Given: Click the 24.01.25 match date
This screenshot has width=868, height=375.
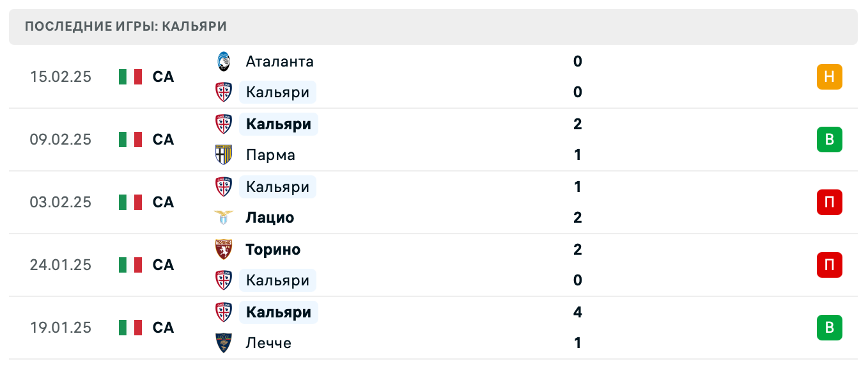Looking at the screenshot, I should click(61, 265).
